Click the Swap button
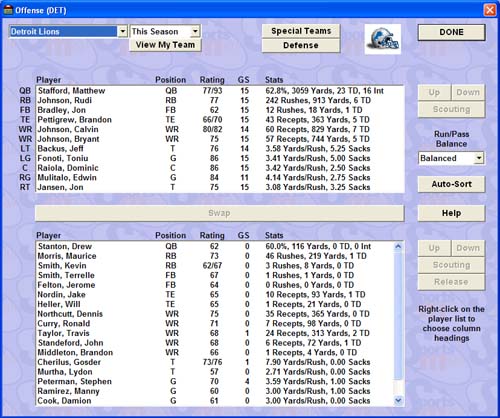 click(219, 213)
